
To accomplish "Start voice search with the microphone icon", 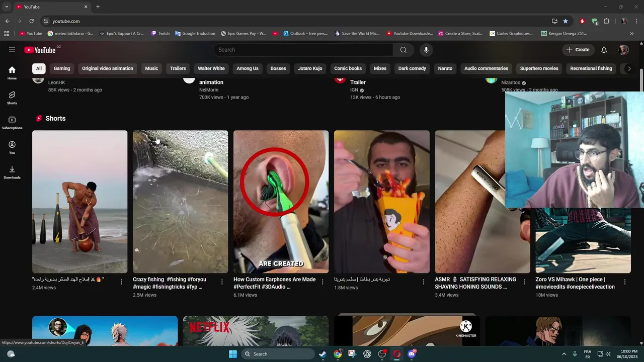I will pos(426,50).
